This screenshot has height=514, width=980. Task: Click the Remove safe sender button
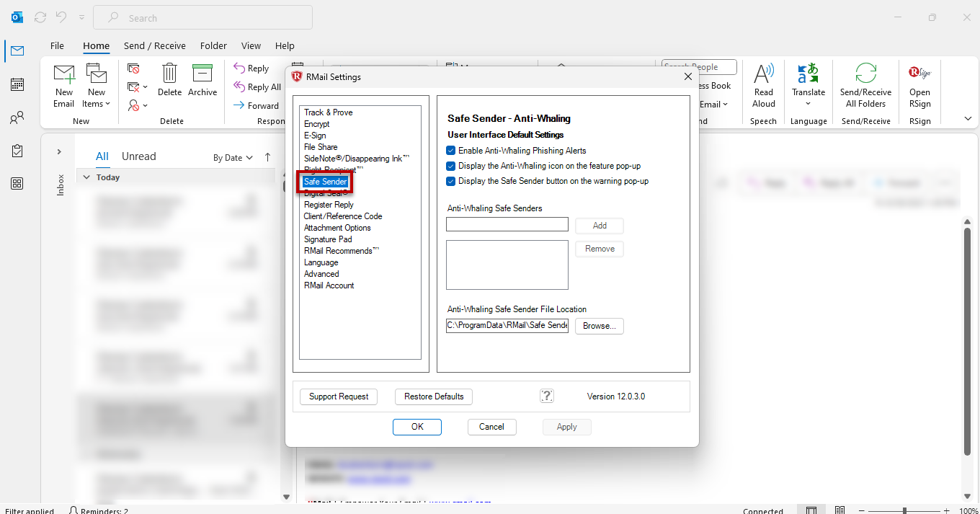[600, 249]
